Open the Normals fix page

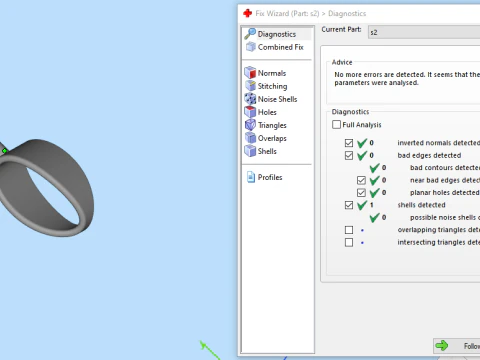(265, 73)
